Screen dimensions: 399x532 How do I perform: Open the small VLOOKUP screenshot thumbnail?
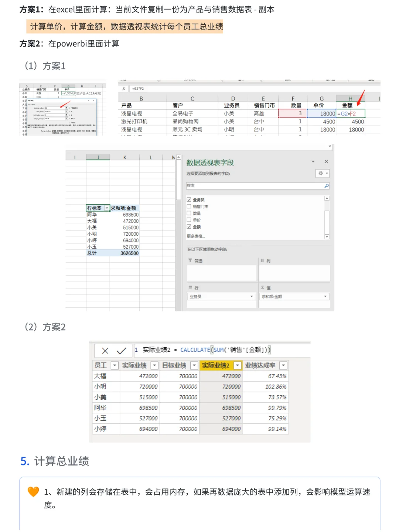coord(62,108)
